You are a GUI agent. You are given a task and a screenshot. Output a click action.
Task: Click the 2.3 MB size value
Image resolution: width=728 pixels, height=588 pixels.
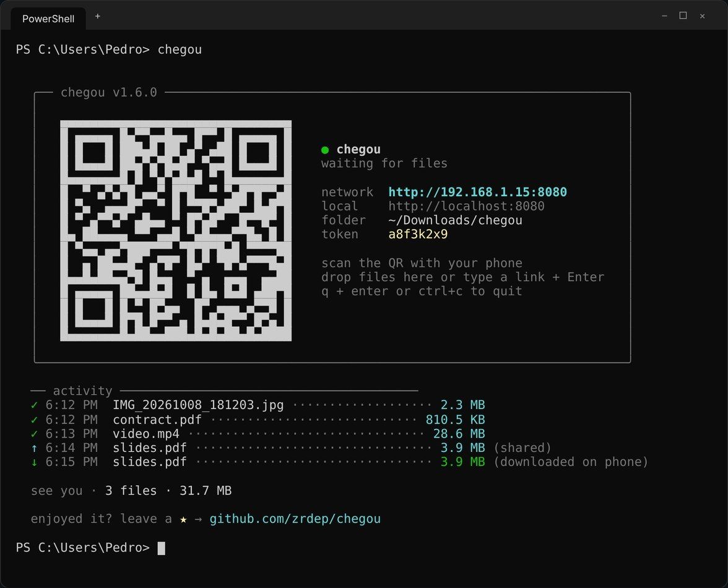462,405
